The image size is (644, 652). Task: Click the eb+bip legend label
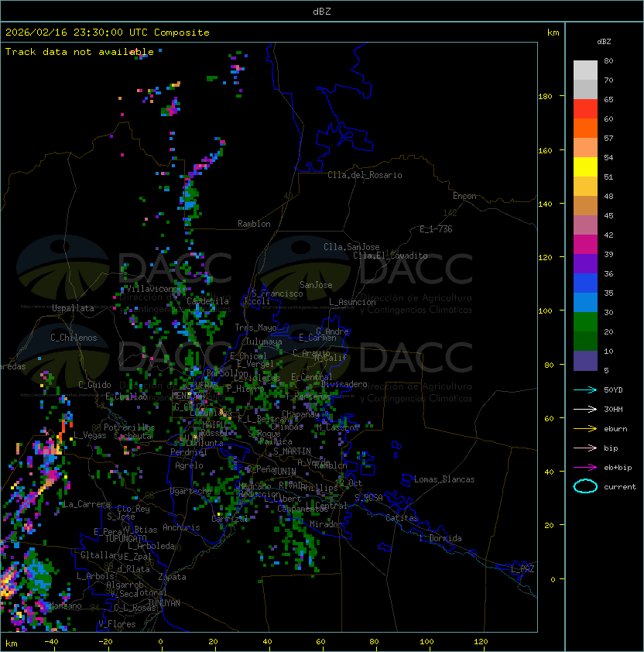pos(618,468)
